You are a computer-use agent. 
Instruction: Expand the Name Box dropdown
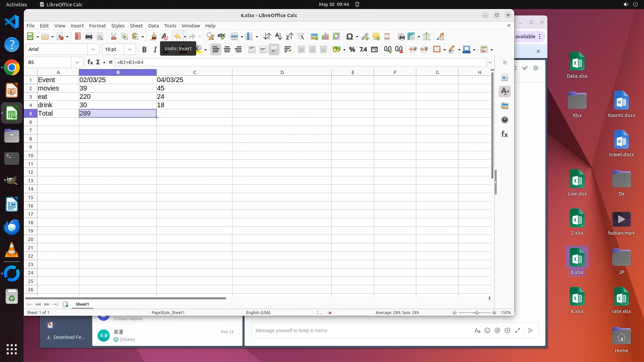click(77, 62)
